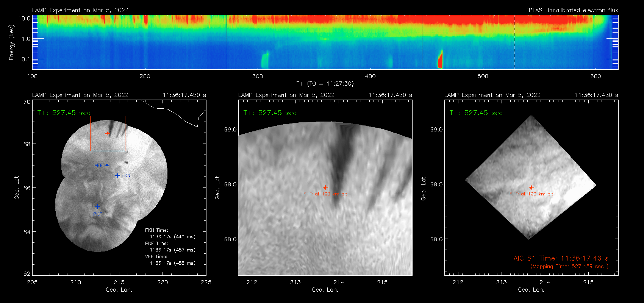644x303 pixels.
Task: Click 'F-P at 100 km alt' in middle panel
Action: pos(325,194)
